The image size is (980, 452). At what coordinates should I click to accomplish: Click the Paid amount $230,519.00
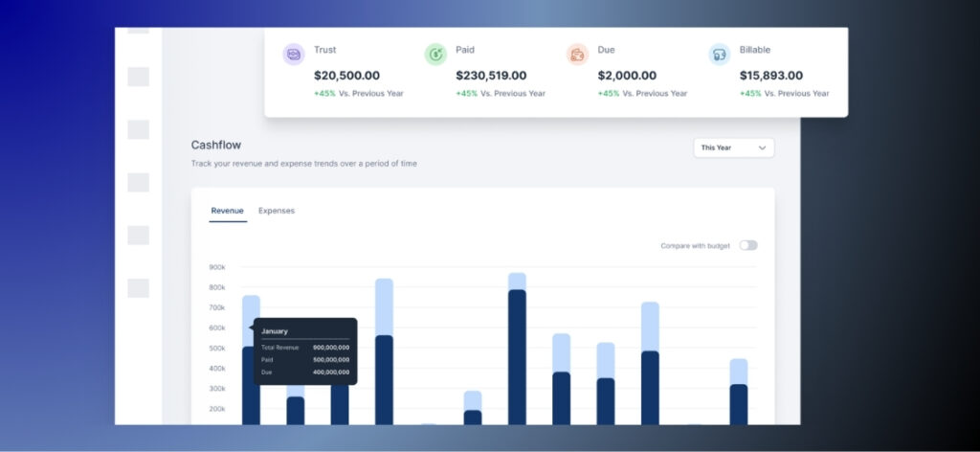[x=491, y=76]
